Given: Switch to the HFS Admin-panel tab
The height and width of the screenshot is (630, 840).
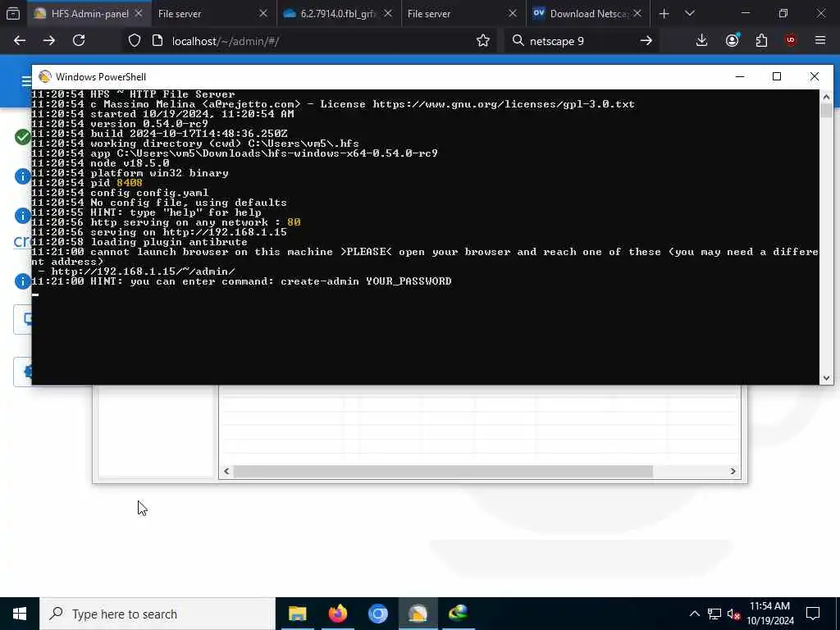Looking at the screenshot, I should [x=89, y=14].
